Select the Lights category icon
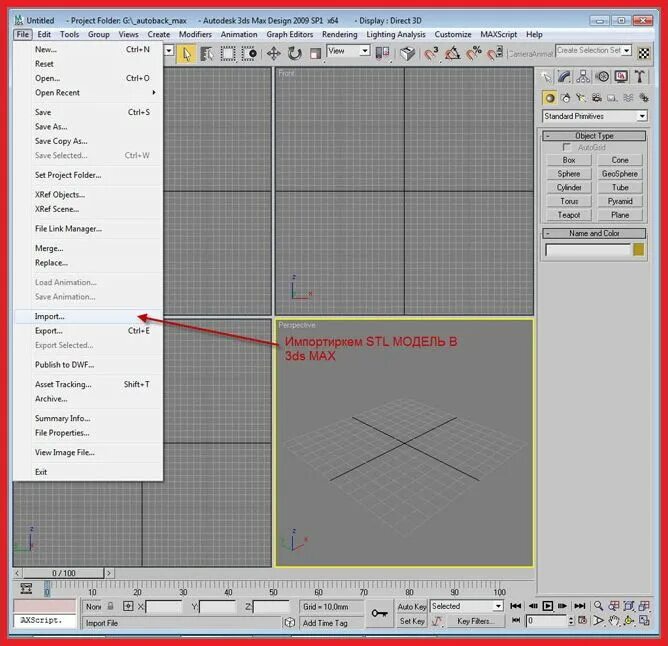668x646 pixels. (581, 98)
